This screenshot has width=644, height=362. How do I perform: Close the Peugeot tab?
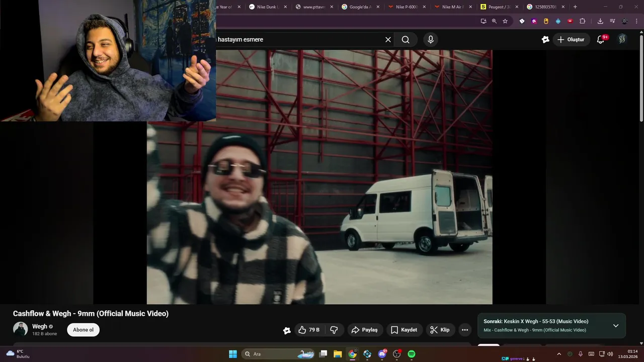517,7
